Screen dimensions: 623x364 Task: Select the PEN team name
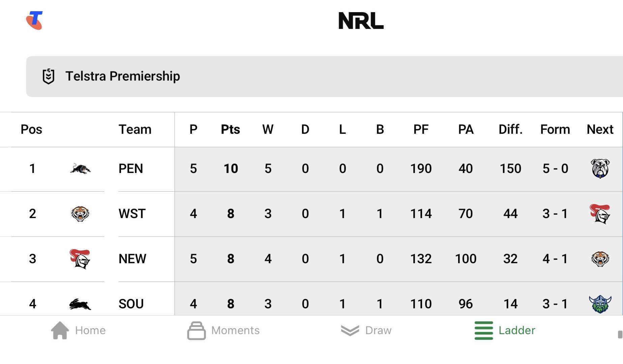(131, 169)
